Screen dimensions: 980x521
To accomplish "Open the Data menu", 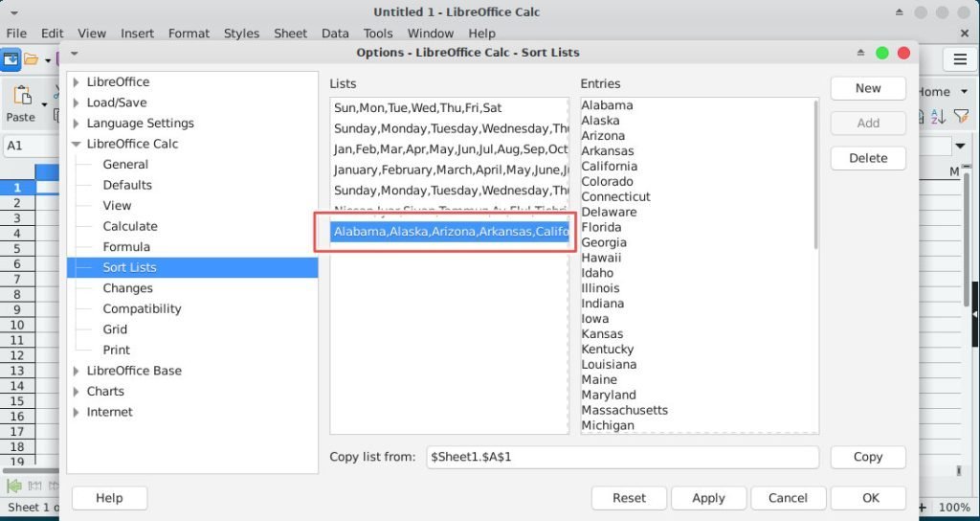I will pyautogui.click(x=335, y=34).
